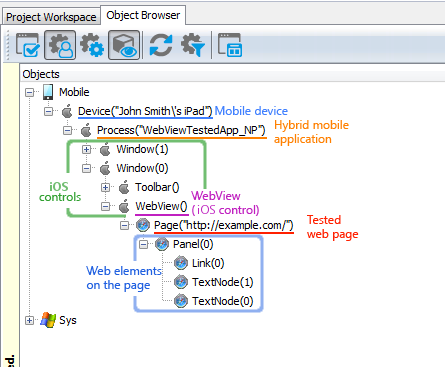This screenshot has width=445, height=367.
Task: Click the window layout toolbar icon
Action: (x=230, y=45)
